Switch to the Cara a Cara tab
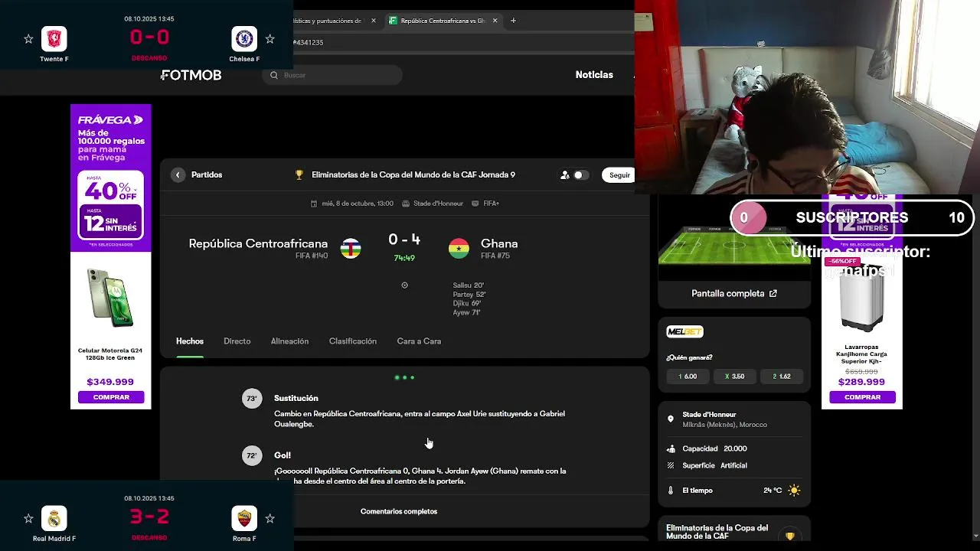This screenshot has height=551, width=980. pos(419,341)
